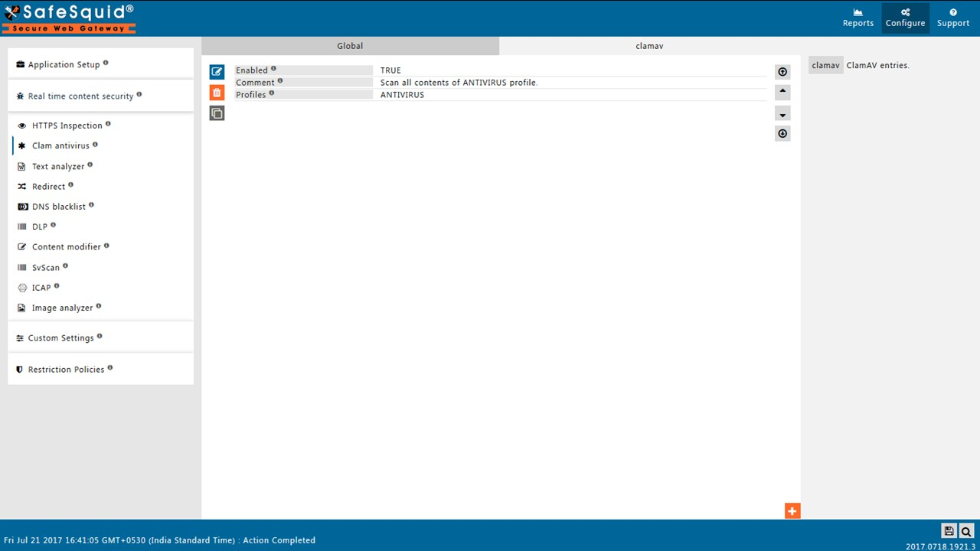Viewport: 980px width, 551px height.
Task: Add a new entry with orange plus
Action: (x=792, y=510)
